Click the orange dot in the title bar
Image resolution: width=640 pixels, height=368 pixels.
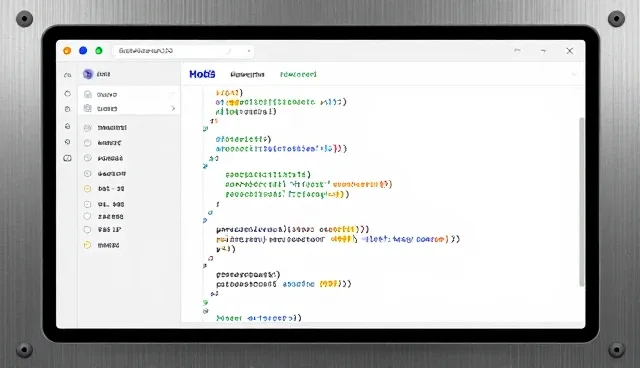coord(67,51)
